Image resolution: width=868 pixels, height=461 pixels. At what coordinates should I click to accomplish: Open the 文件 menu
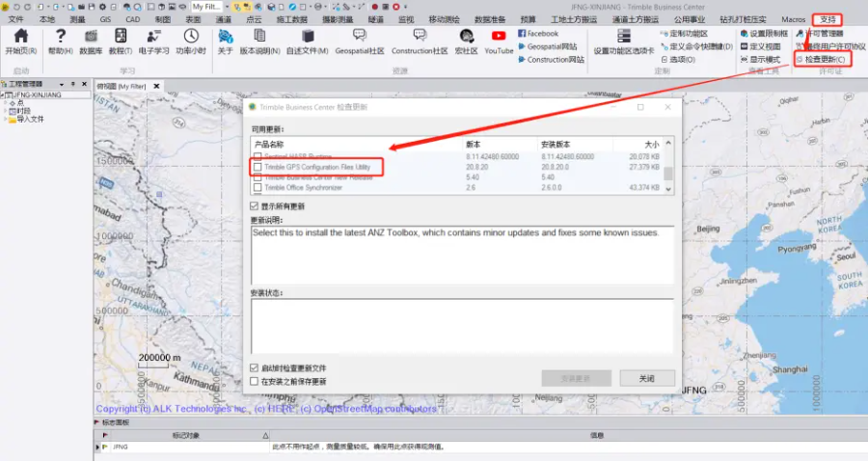point(15,19)
